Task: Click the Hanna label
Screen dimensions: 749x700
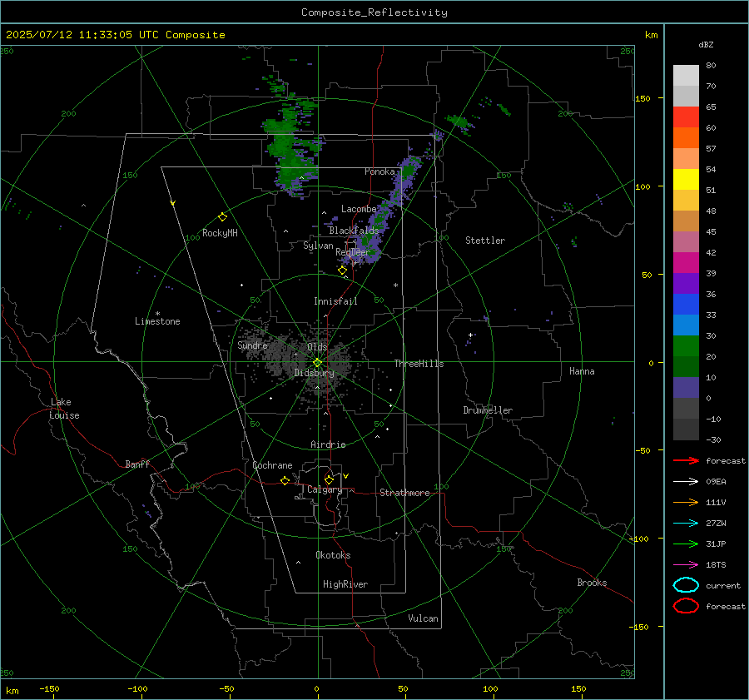Action: 582,371
